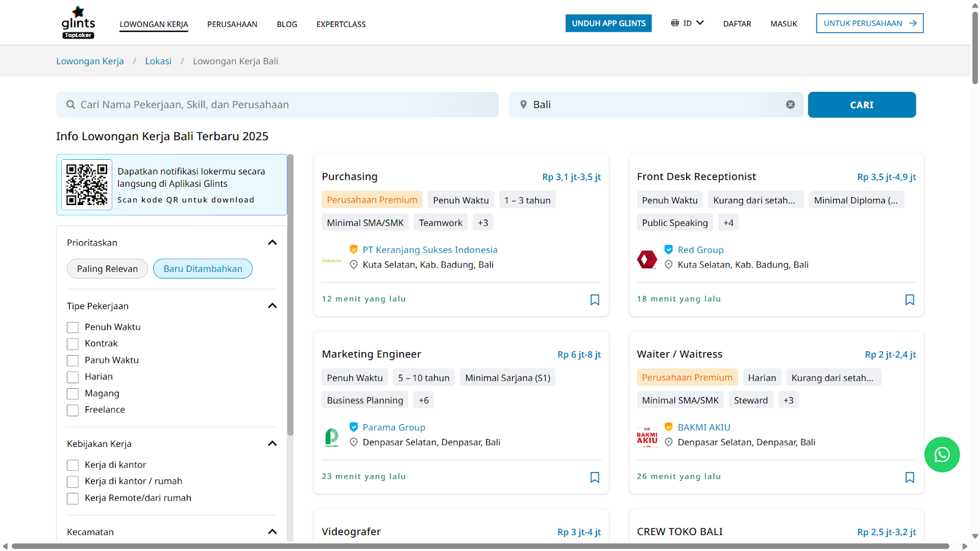The height and width of the screenshot is (551, 980).
Task: Expand +3 more tags on Purchasing
Action: pyautogui.click(x=483, y=223)
